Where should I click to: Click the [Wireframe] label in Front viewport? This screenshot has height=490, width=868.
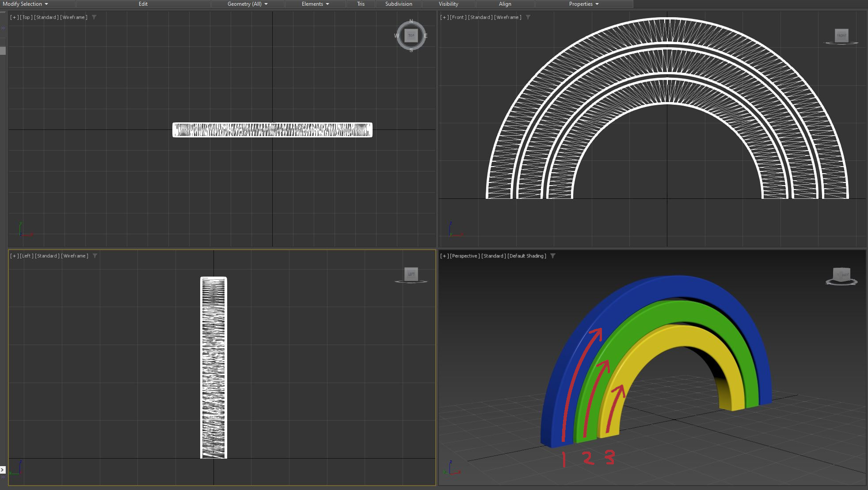pos(507,17)
